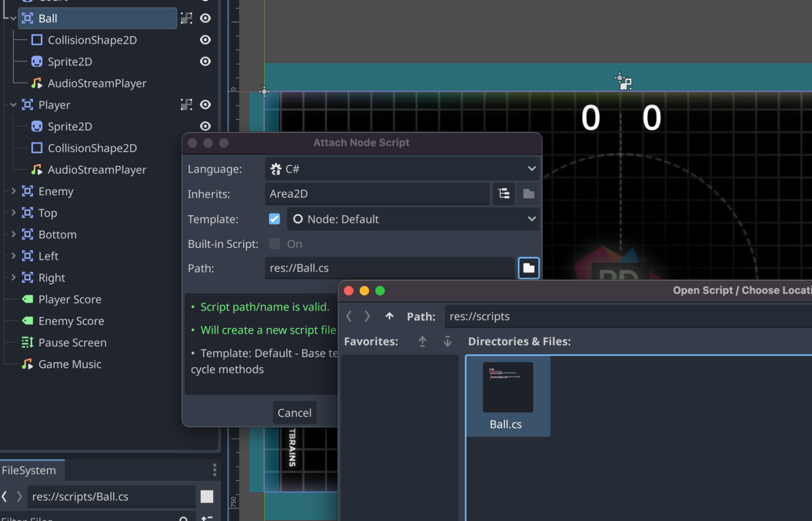The width and height of the screenshot is (812, 521).
Task: Click the folder browse icon next to Path field
Action: coord(528,268)
